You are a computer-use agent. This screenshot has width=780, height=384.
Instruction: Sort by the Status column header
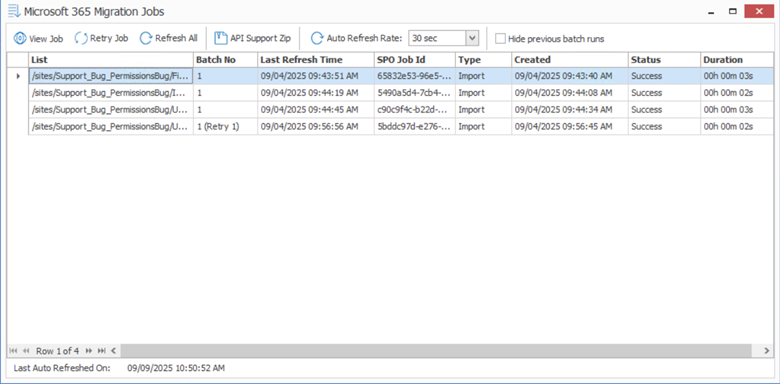point(664,60)
